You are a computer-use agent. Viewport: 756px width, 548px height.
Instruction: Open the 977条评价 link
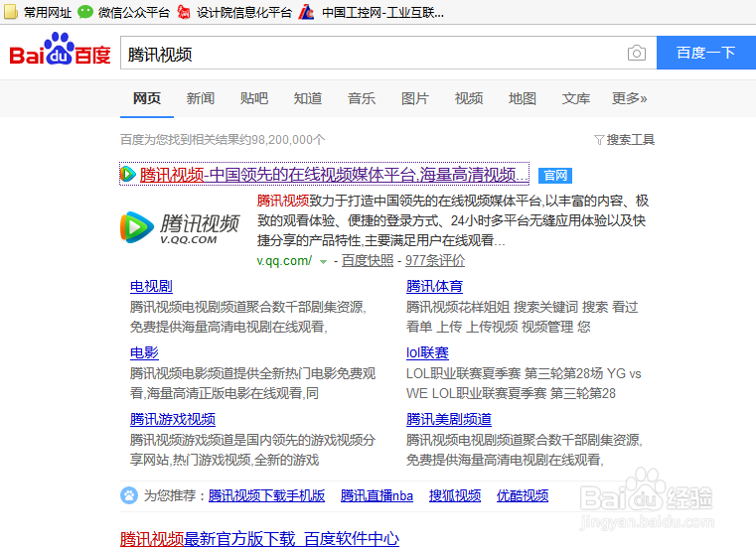pyautogui.click(x=435, y=261)
